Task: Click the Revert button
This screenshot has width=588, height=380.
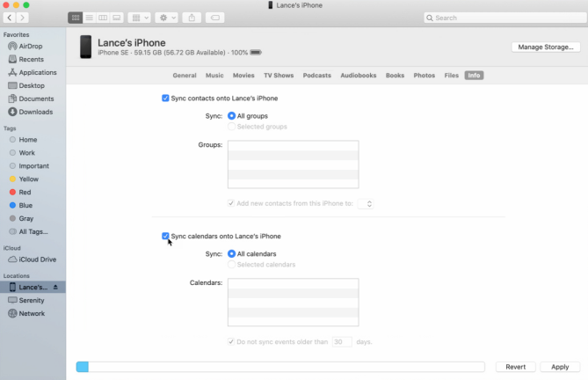Action: (x=516, y=367)
